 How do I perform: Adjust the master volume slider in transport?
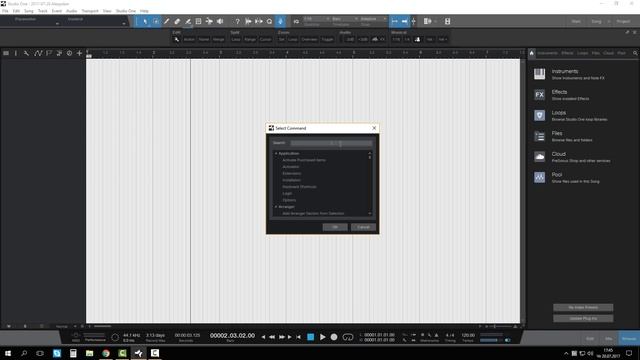point(492,340)
